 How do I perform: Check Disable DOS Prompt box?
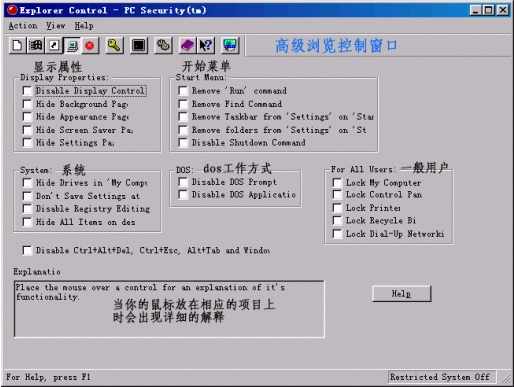(x=183, y=182)
